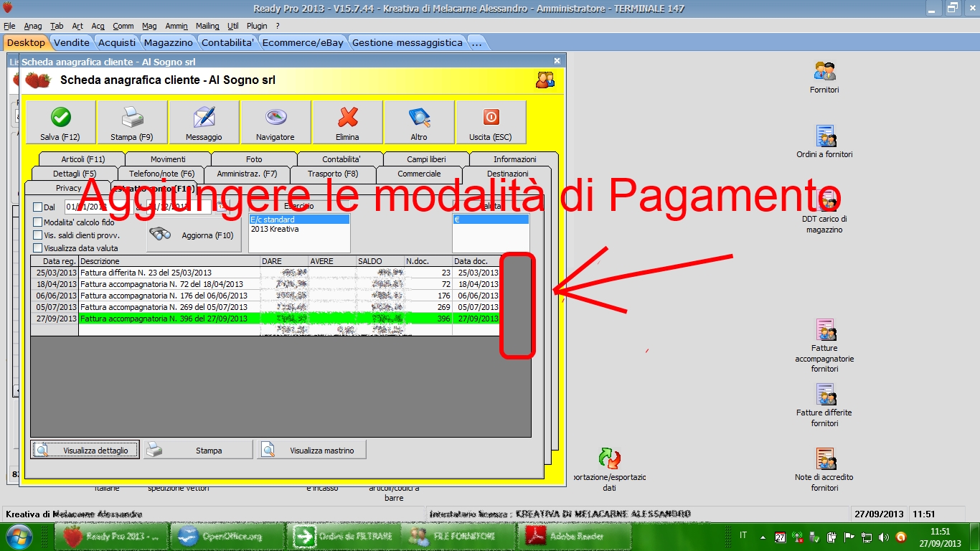Click the customers icon in dialog header
Viewport: 980px width, 551px height.
click(x=545, y=80)
